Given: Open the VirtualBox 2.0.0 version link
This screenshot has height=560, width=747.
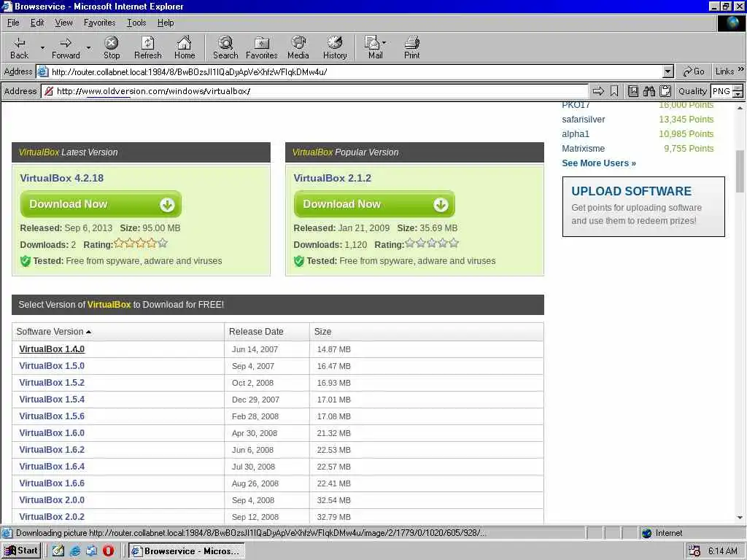Looking at the screenshot, I should click(x=52, y=500).
